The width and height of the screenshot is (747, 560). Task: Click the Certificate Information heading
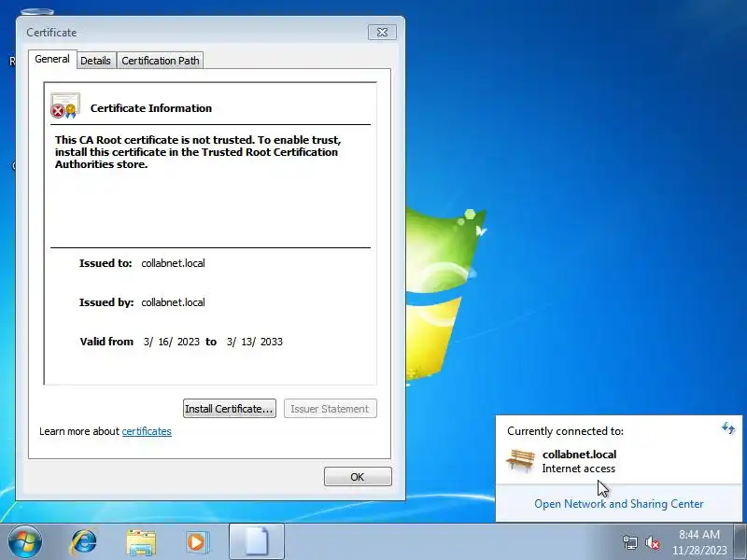click(151, 108)
